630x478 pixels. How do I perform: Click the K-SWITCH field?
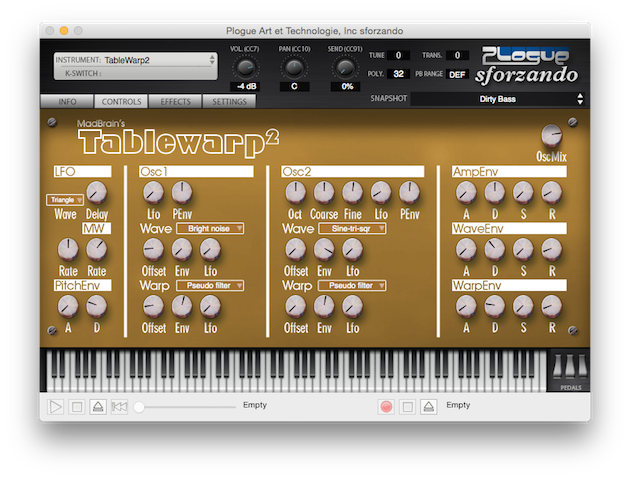[135, 73]
